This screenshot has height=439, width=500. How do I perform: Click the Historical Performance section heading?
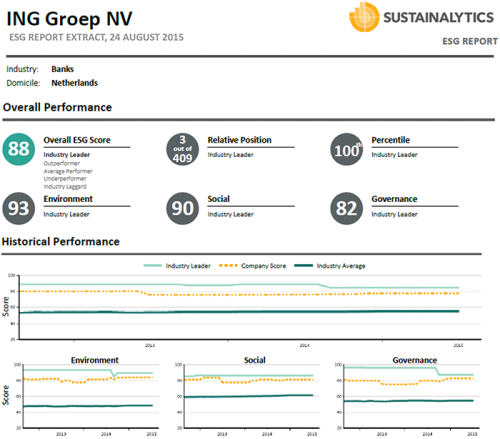[x=61, y=241]
